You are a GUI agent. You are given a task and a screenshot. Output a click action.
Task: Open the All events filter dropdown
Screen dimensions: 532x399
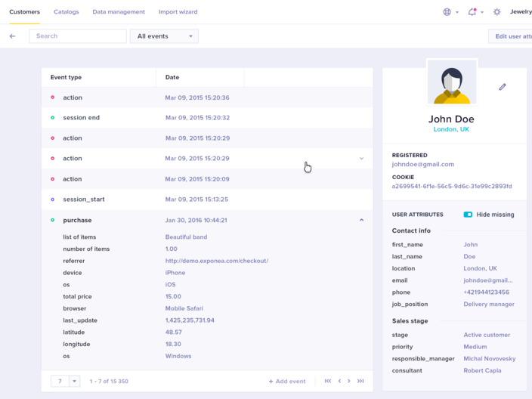[x=164, y=36]
